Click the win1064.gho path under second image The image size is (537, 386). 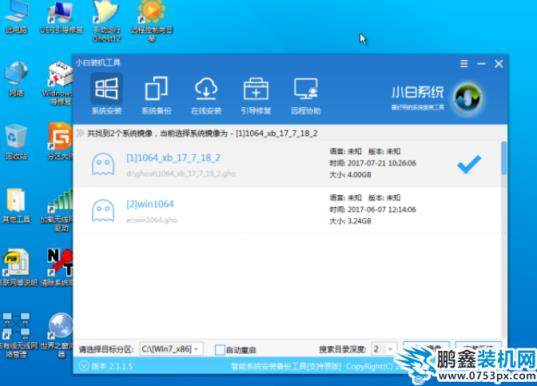(x=152, y=220)
